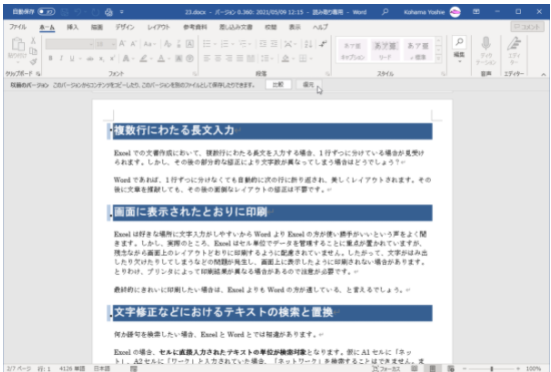The image size is (551, 372).
Task: Click the Enclose Characters icon
Action: tap(190, 58)
